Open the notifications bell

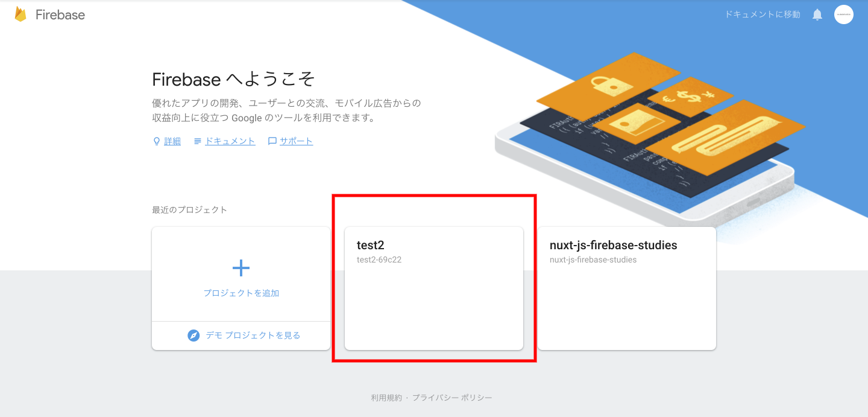click(817, 14)
